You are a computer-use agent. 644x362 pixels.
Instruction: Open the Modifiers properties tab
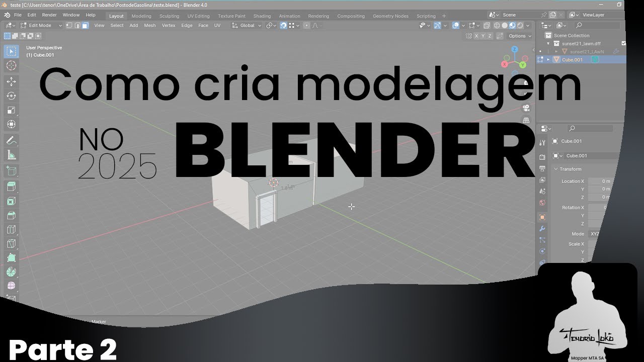(x=542, y=229)
